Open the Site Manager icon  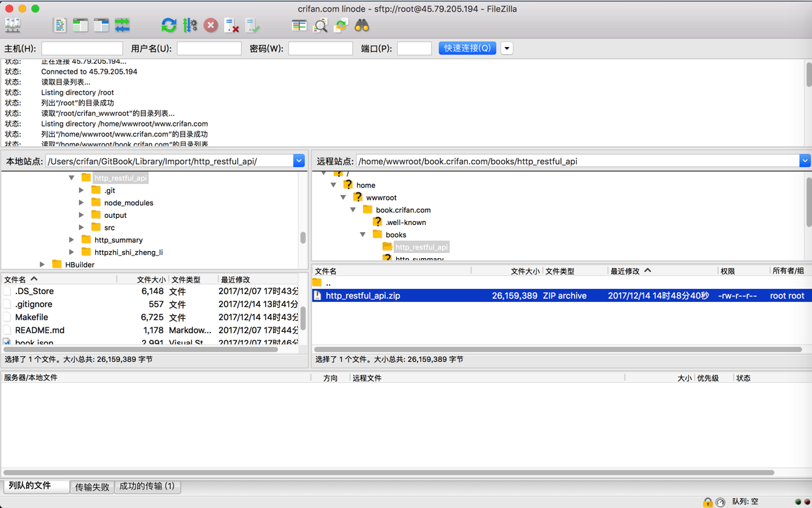point(13,25)
